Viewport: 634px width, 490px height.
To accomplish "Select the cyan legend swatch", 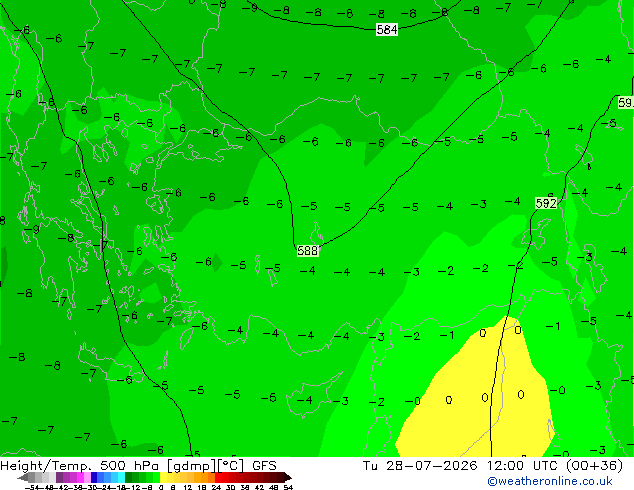I will pyautogui.click(x=121, y=477).
